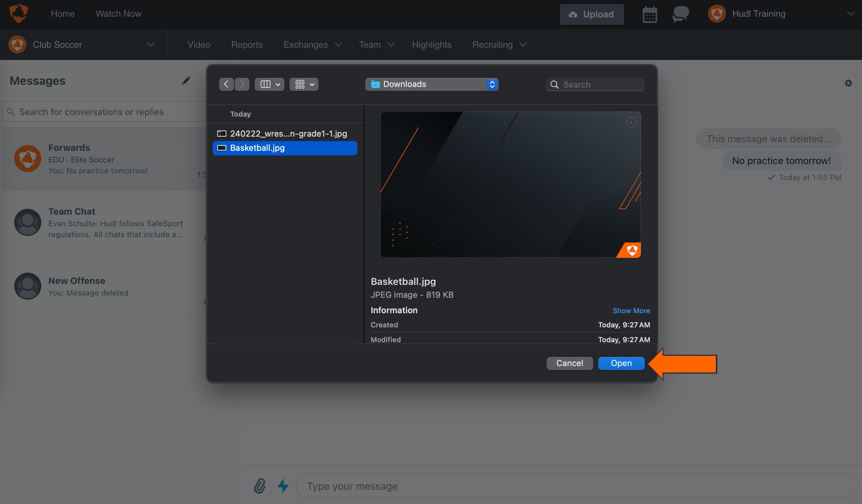This screenshot has height=504, width=862.
Task: Open the messages speech bubble icon
Action: click(x=681, y=15)
